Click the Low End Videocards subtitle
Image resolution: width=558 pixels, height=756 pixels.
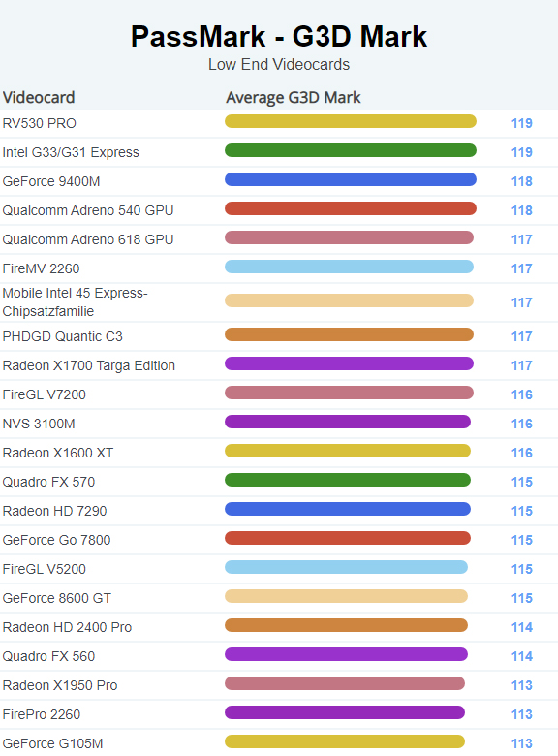point(279,65)
